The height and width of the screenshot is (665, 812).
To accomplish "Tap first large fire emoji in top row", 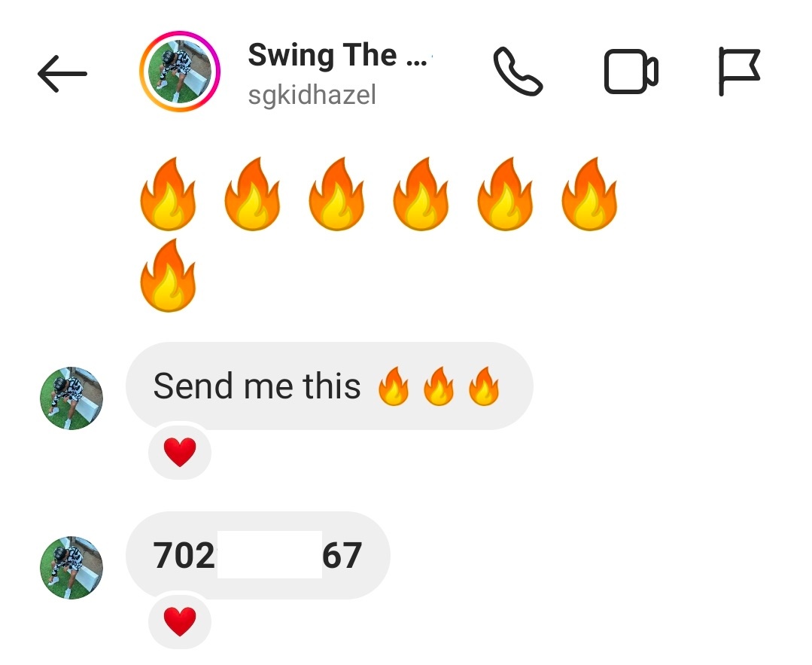I will click(x=168, y=194).
